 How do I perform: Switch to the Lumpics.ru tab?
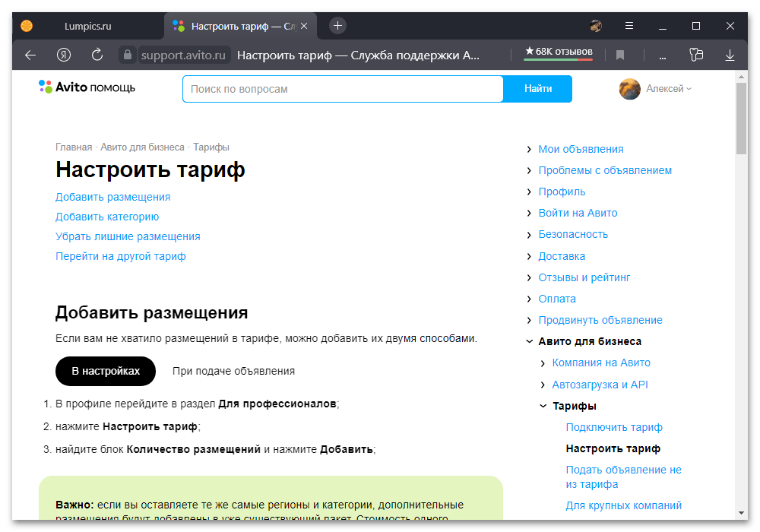pos(87,26)
